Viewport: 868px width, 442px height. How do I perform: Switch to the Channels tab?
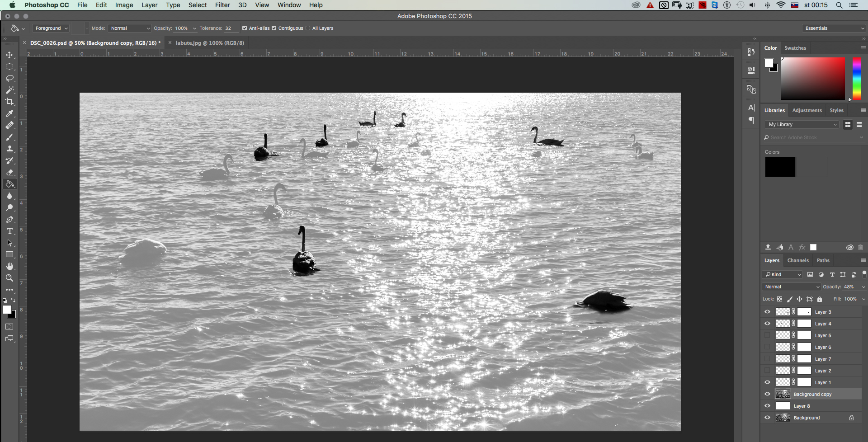pos(797,260)
